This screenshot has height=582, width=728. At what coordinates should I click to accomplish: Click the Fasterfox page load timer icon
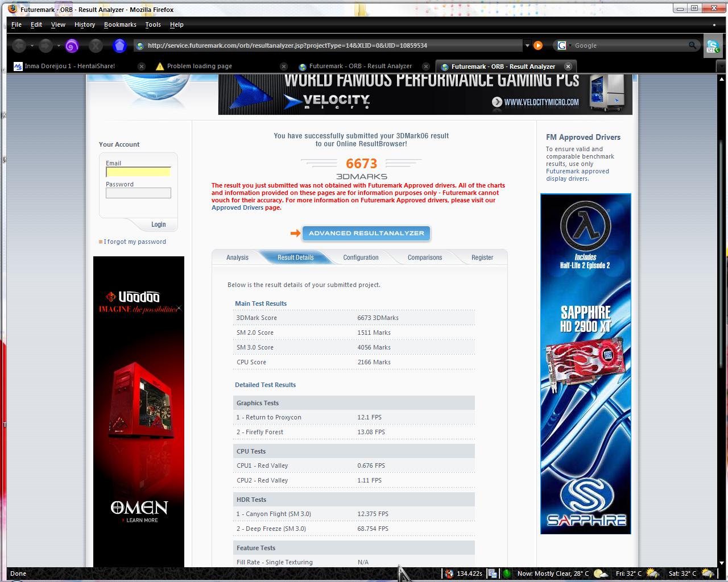(449, 573)
